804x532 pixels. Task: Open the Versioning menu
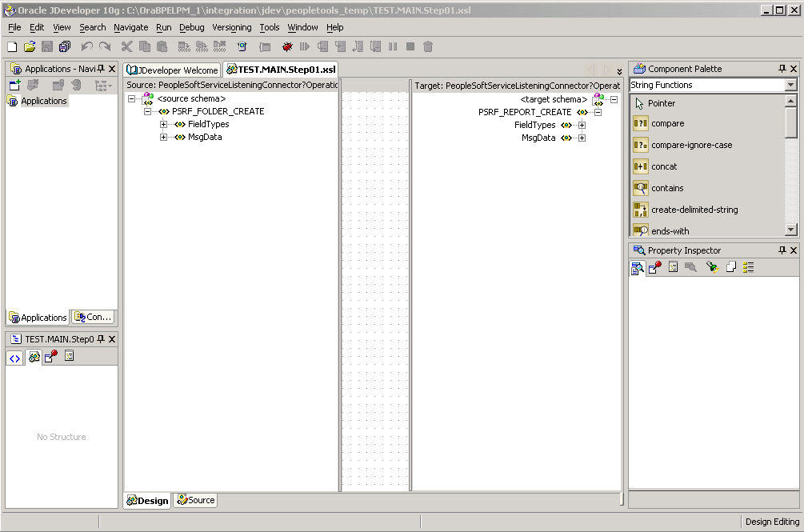231,27
